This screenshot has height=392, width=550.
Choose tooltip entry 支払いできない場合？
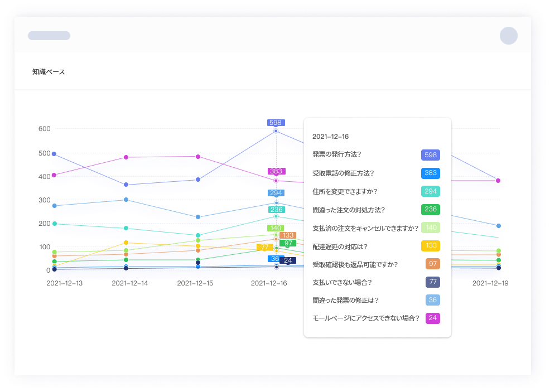coord(342,283)
